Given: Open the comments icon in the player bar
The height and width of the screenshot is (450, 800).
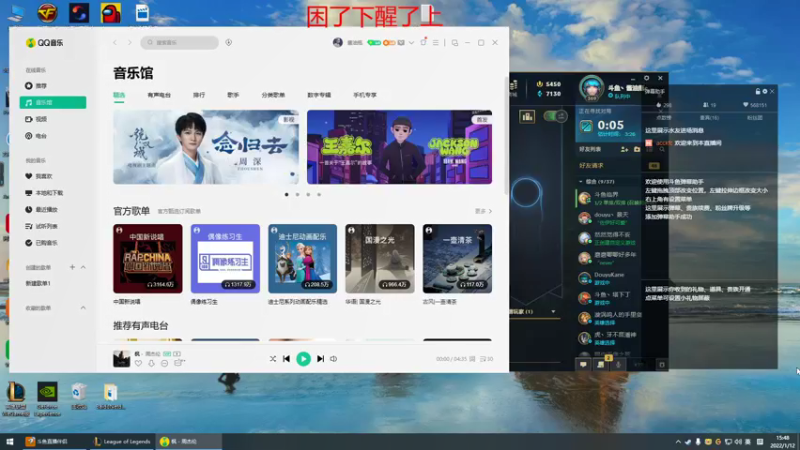Looking at the screenshot, I should coord(179,363).
